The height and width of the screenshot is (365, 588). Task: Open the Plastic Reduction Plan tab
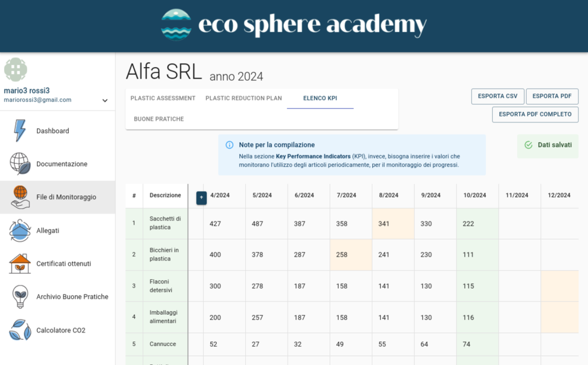tap(243, 98)
